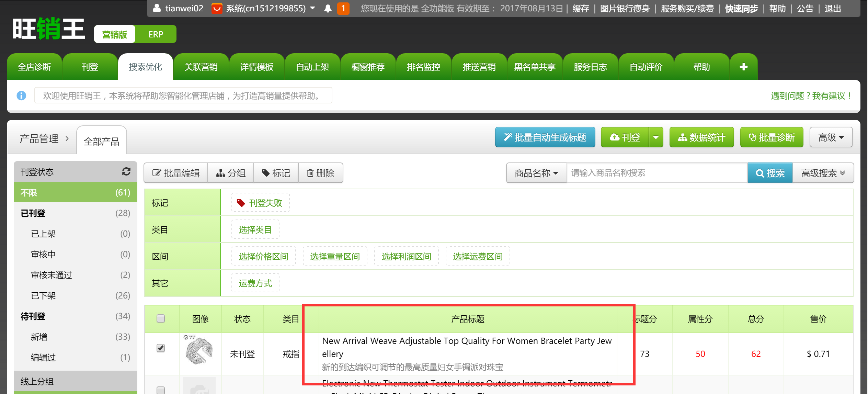
Task: Open the 选择价格区间 filter
Action: pos(263,256)
